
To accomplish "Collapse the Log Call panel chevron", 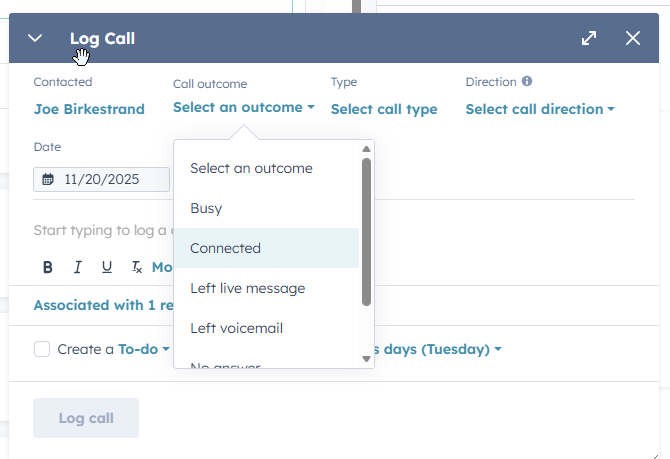I will pyautogui.click(x=36, y=38).
